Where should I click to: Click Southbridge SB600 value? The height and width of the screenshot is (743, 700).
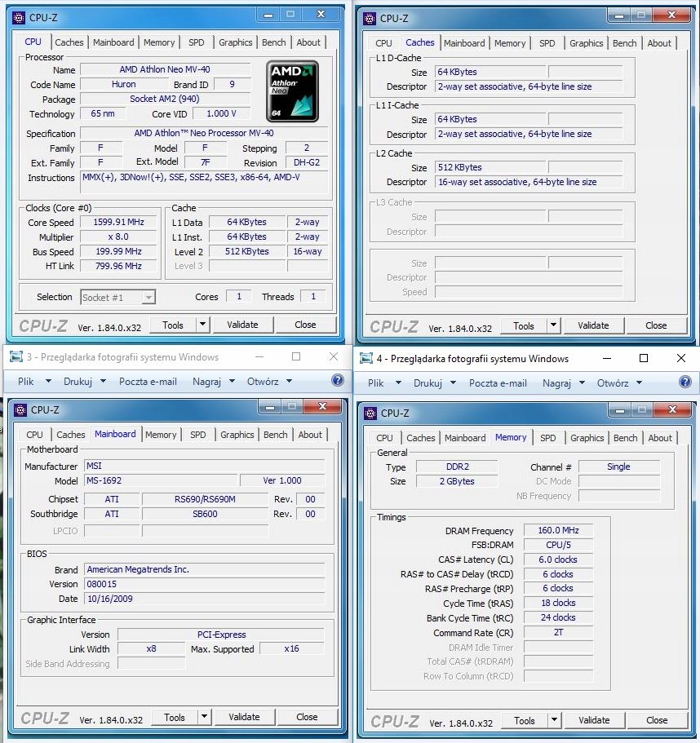tap(205, 514)
